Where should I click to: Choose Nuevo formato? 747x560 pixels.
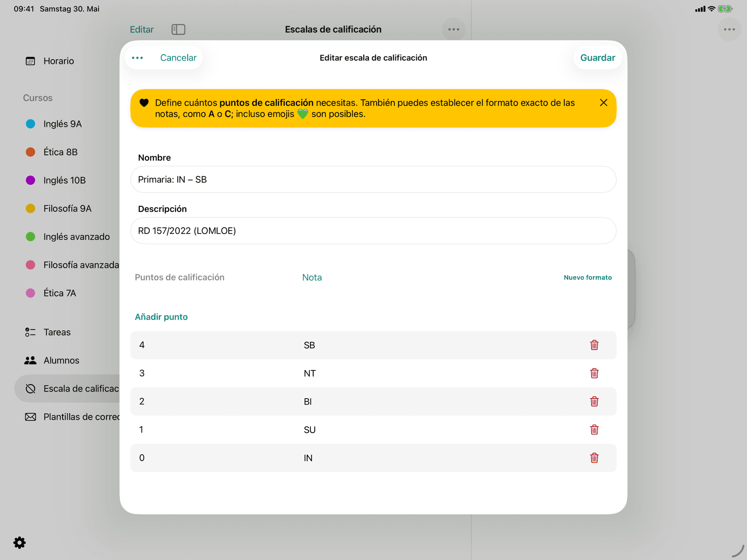click(x=588, y=277)
